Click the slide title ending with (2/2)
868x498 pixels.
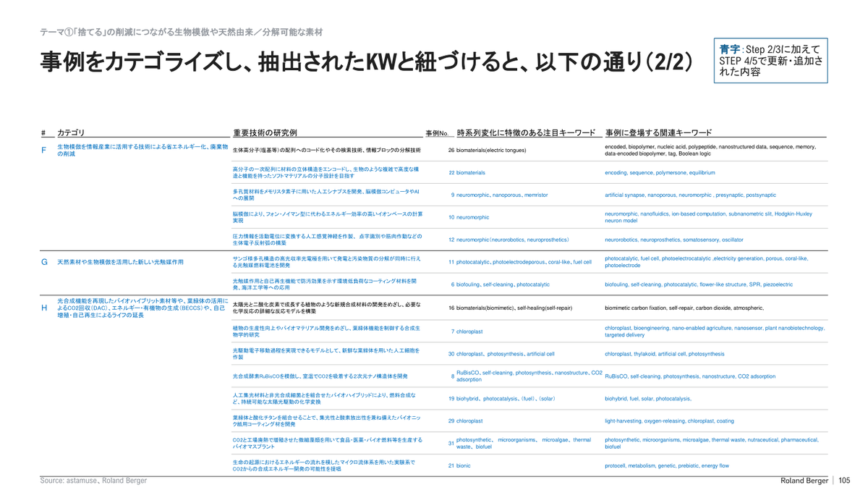tap(367, 62)
